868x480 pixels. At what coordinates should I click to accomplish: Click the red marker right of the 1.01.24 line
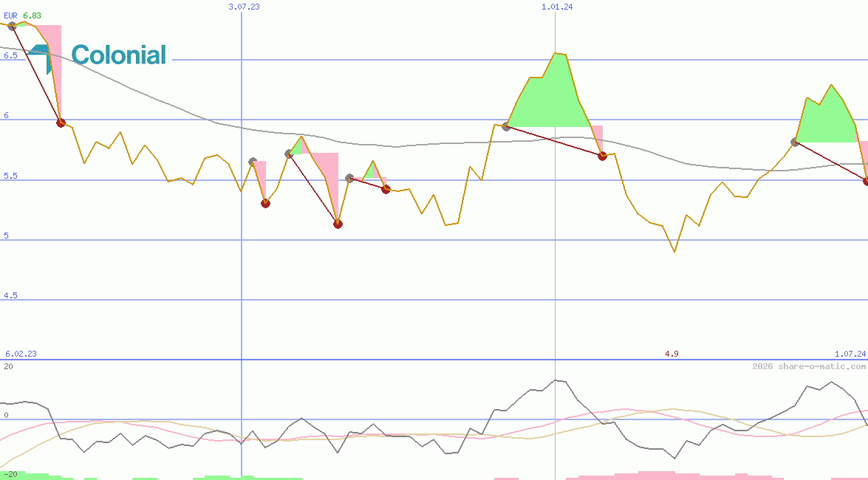(x=602, y=156)
